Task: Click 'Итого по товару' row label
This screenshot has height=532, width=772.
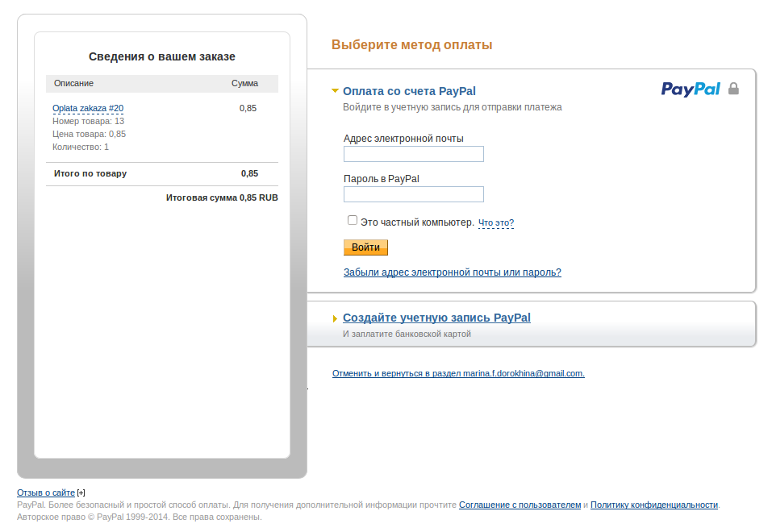Action: [x=90, y=173]
